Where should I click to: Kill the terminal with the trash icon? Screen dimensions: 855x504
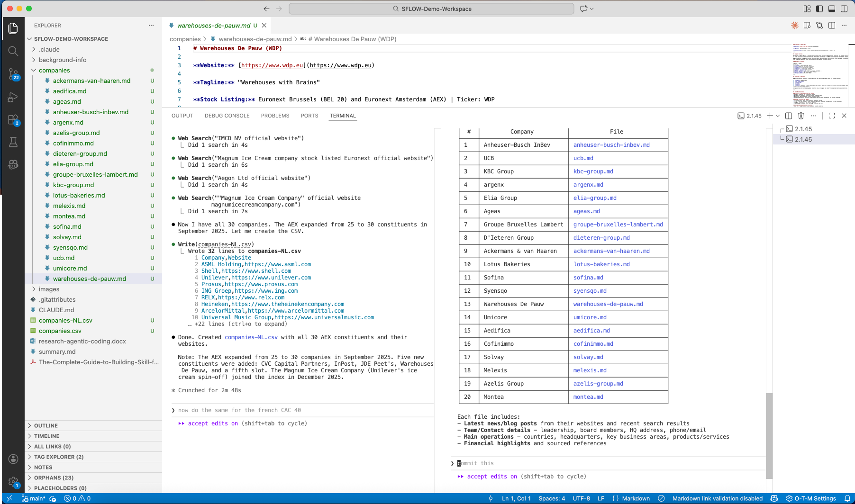click(801, 116)
